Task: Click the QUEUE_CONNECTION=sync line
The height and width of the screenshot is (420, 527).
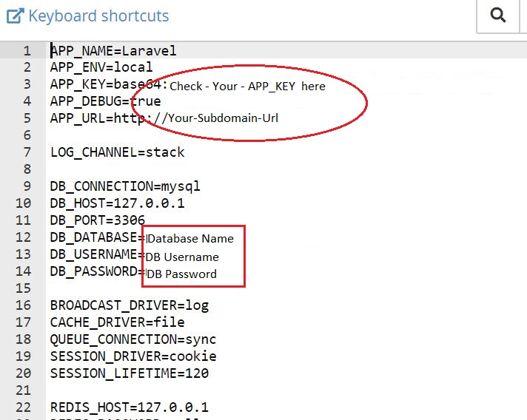Action: tap(133, 339)
